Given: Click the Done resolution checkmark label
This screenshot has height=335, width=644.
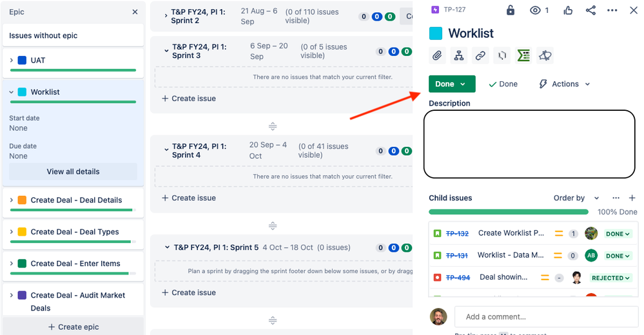Looking at the screenshot, I should coord(503,84).
